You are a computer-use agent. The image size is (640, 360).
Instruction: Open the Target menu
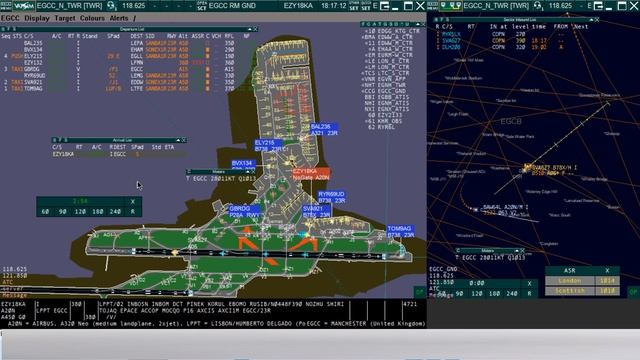(x=65, y=18)
